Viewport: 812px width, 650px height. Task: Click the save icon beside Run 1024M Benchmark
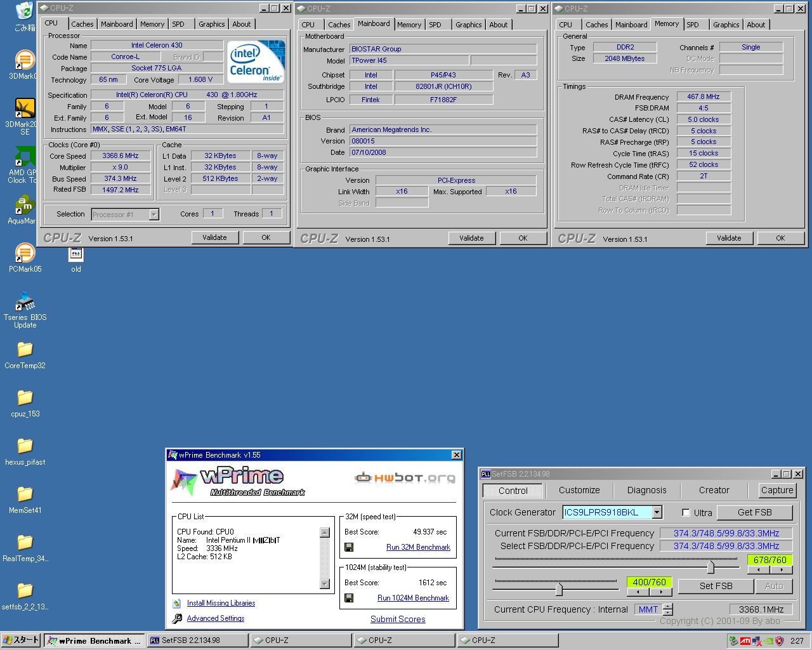349,598
